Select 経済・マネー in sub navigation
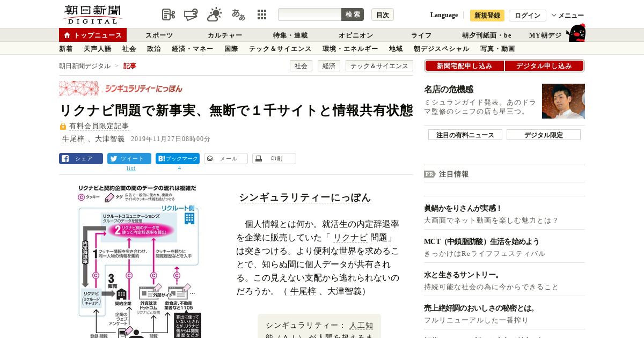The width and height of the screenshot is (644, 338). point(193,48)
